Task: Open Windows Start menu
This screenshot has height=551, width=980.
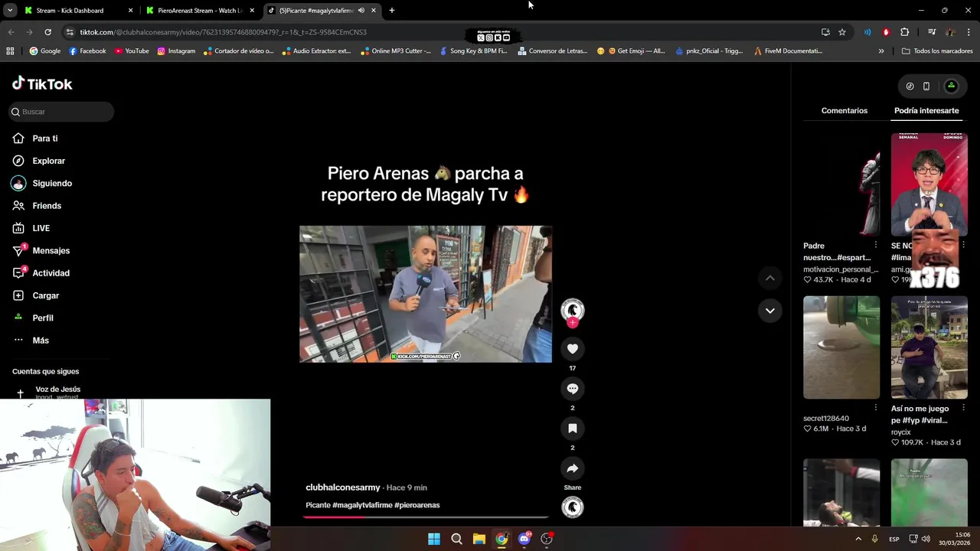Action: [x=434, y=539]
